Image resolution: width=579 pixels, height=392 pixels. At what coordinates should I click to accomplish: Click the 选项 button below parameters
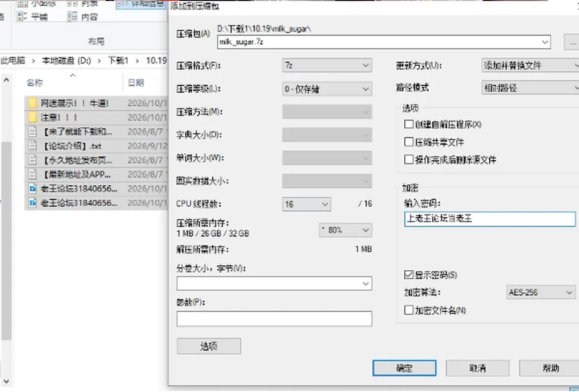click(x=209, y=346)
